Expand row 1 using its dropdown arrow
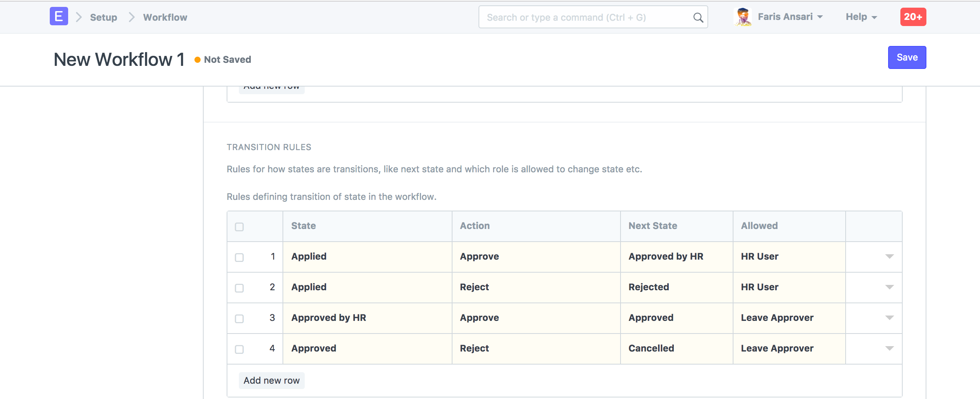Viewport: 980px width, 399px height. point(889,257)
